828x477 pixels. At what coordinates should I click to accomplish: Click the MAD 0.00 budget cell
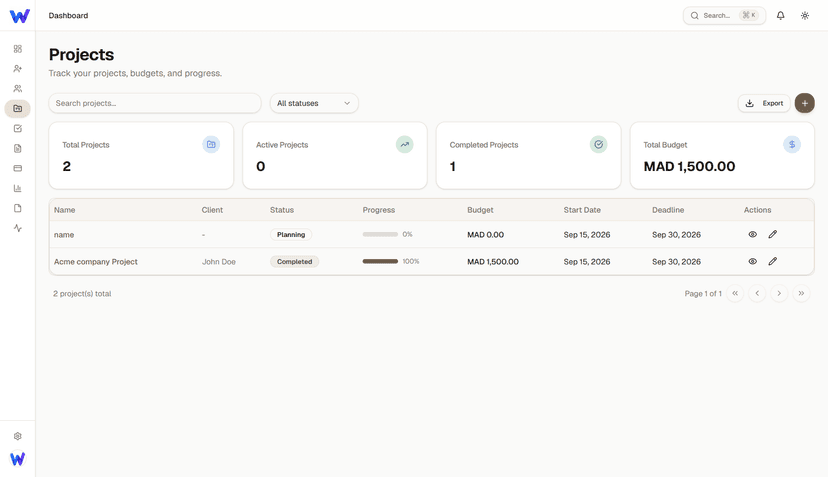click(485, 235)
